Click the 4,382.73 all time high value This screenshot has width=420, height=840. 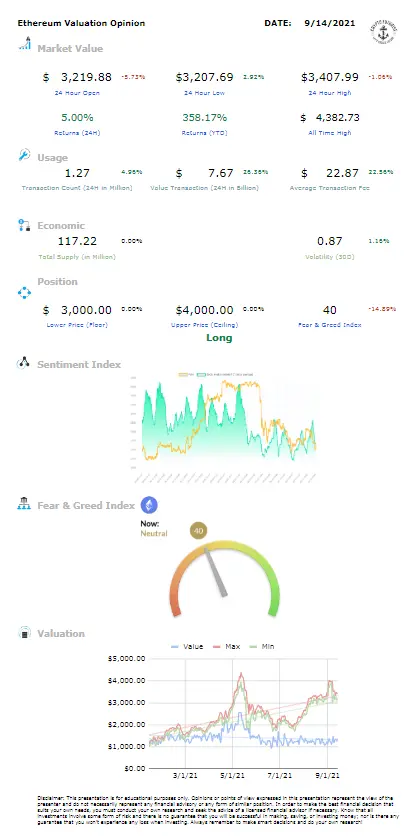(x=338, y=117)
